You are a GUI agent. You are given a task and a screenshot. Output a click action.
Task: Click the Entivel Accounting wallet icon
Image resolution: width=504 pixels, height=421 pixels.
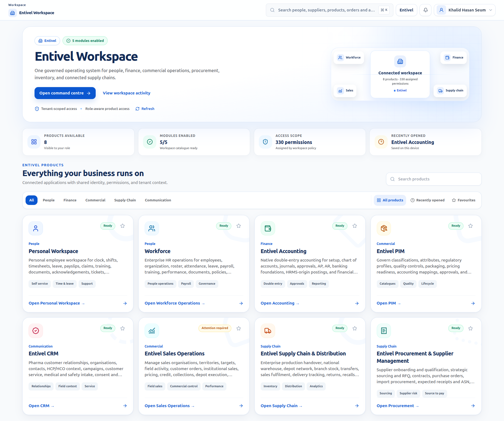pyautogui.click(x=268, y=228)
